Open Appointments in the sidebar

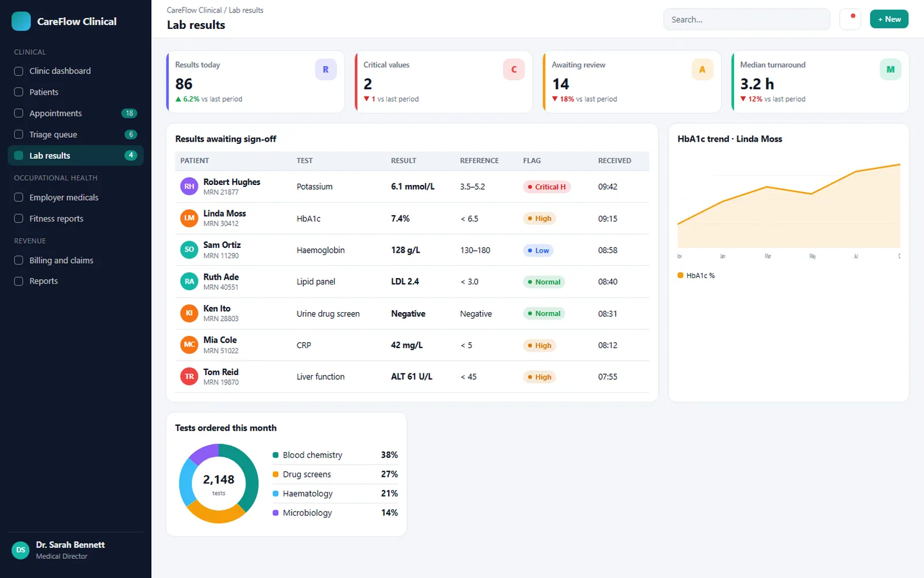(76, 113)
